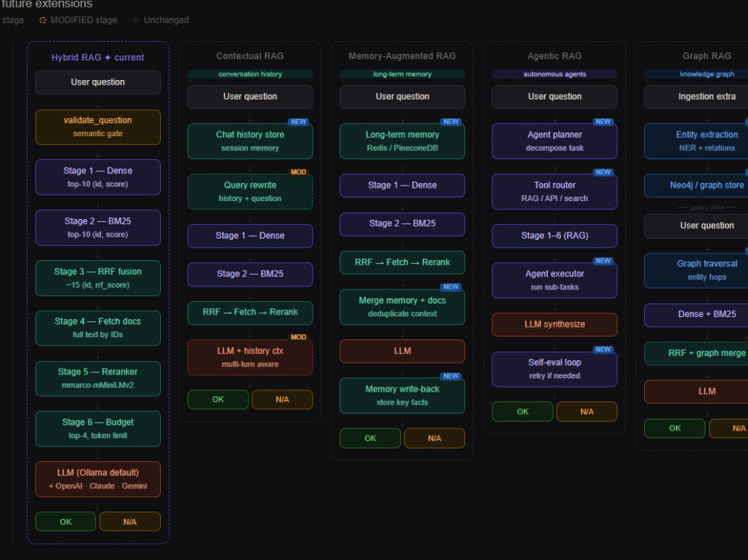Open the Chat history store node

tap(250, 141)
